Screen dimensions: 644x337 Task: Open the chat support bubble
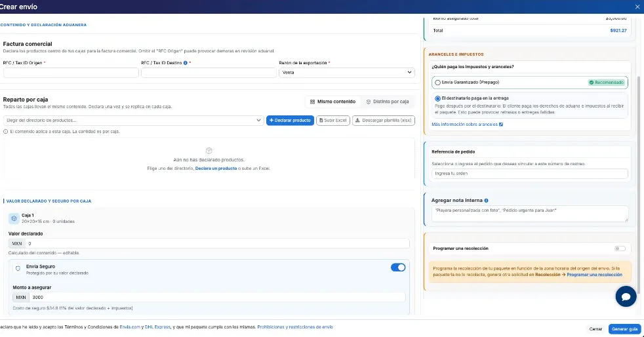626,296
